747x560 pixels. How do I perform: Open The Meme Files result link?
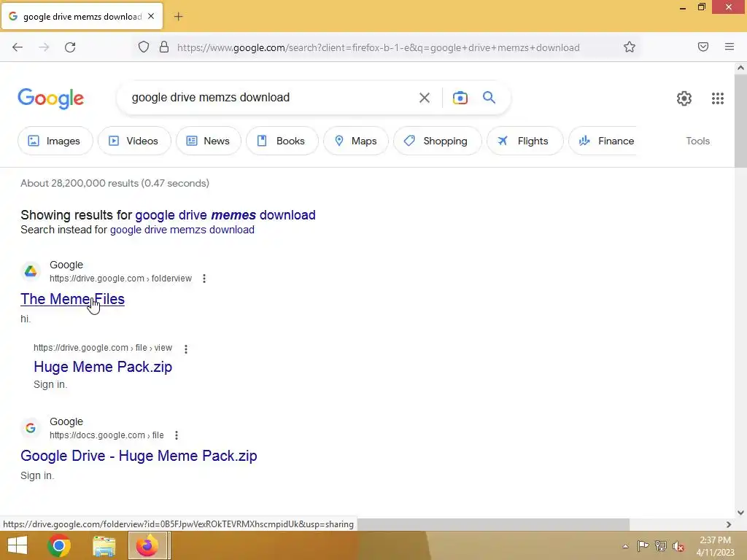coord(72,299)
